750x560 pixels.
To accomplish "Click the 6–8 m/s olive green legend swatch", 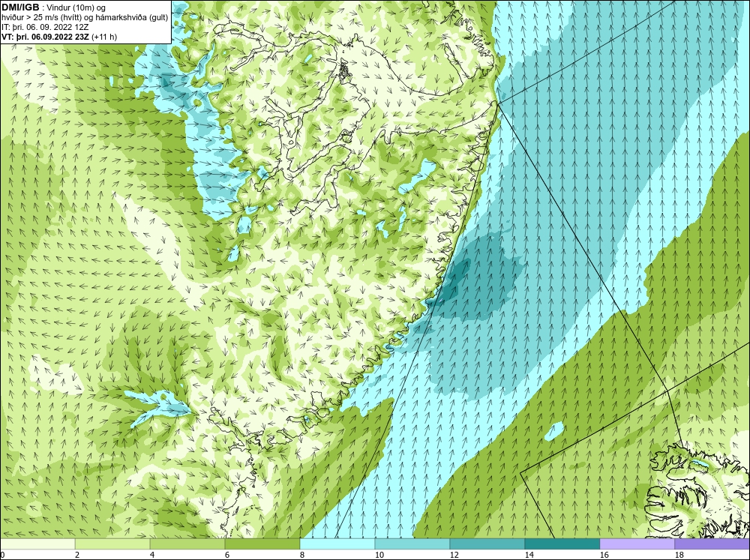I will [262, 544].
